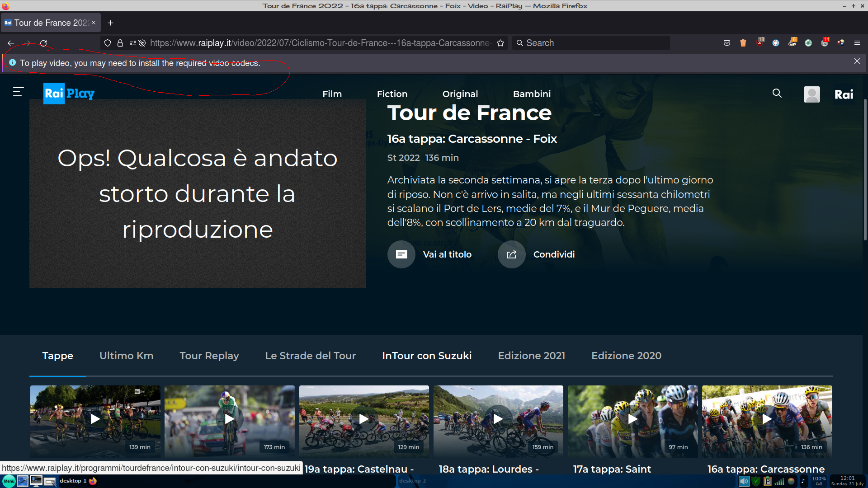The width and height of the screenshot is (868, 488).
Task: Play the 173 min stage thumbnail
Action: 229,419
